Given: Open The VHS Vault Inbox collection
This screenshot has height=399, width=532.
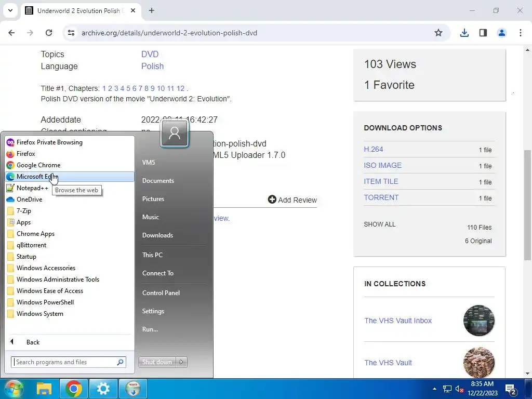Looking at the screenshot, I should [398, 321].
